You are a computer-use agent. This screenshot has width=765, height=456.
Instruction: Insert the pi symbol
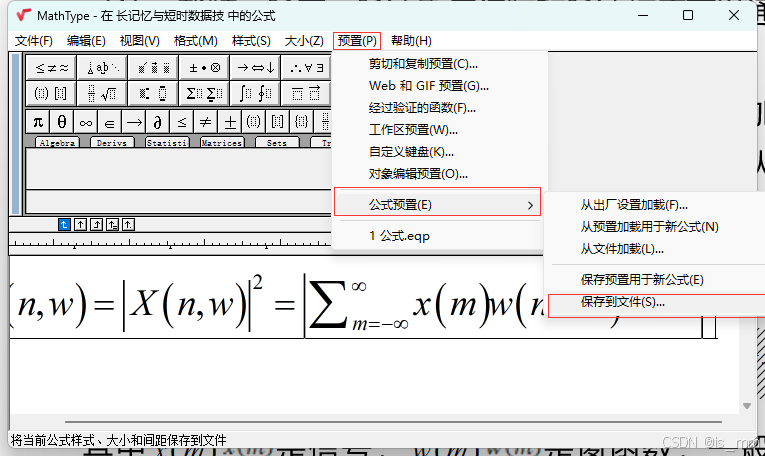click(x=38, y=121)
